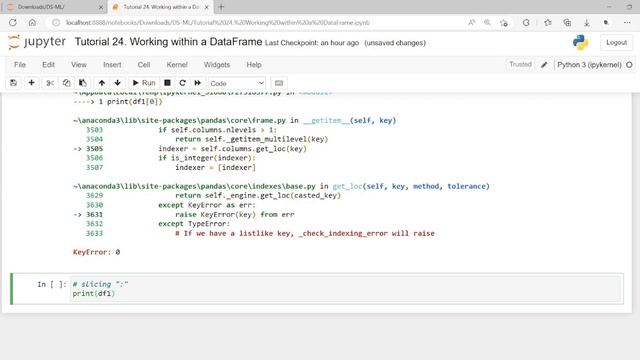The height and width of the screenshot is (360, 640).
Task: Click raise KeyError(key) from err line
Action: pos(235,214)
